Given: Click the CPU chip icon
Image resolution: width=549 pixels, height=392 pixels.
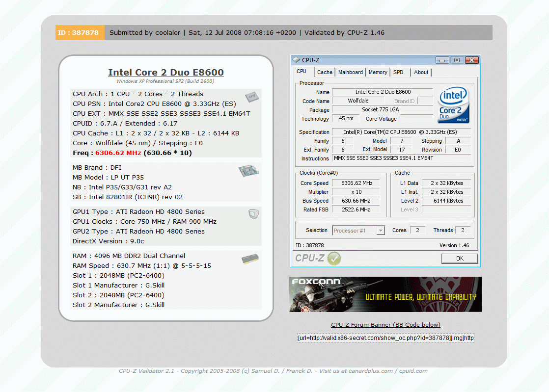Looking at the screenshot, I should 252,97.
